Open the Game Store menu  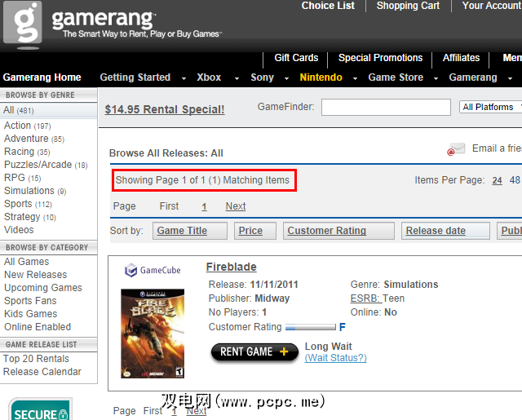pyautogui.click(x=396, y=77)
